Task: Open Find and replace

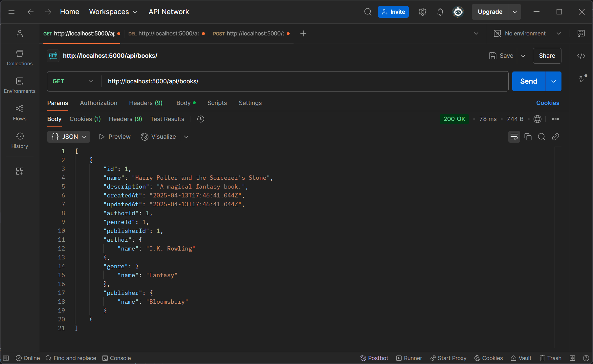Action: 71,358
